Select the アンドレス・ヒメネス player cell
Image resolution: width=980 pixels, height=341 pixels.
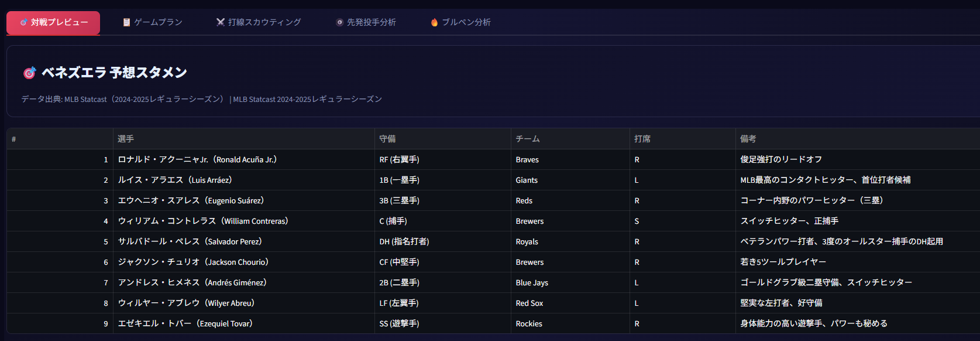pyautogui.click(x=244, y=282)
